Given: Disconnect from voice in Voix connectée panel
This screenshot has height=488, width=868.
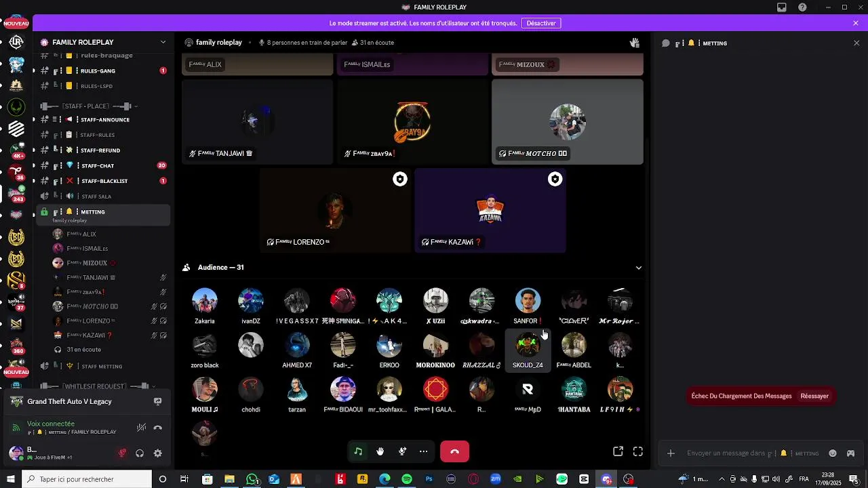Looking at the screenshot, I should click(x=158, y=428).
